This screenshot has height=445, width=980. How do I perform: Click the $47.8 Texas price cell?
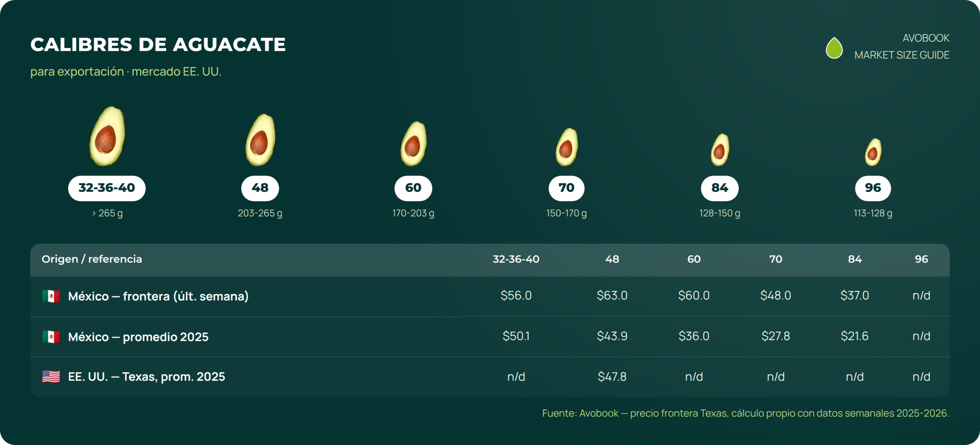(612, 377)
